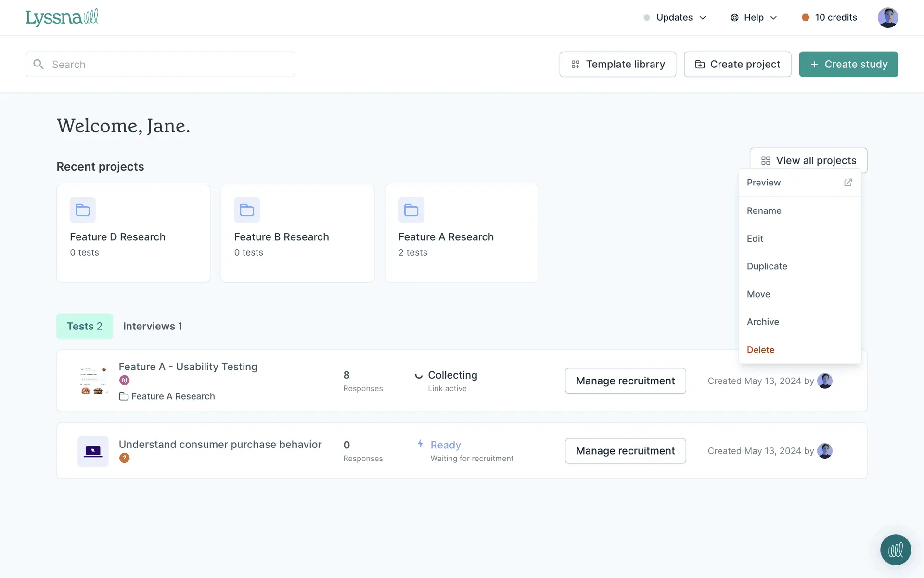The image size is (924, 578).
Task: Click Manage recruitment for Feature A test
Action: [x=625, y=381]
